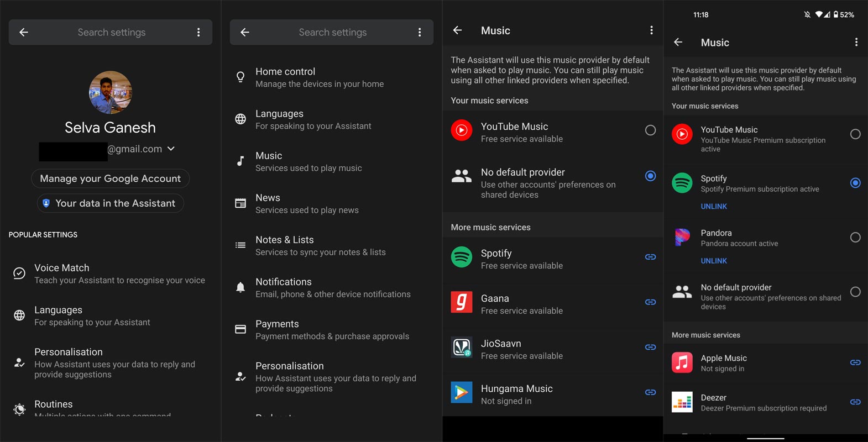Tap Languages globe icon in Popular Settings
The width and height of the screenshot is (868, 442).
(x=19, y=315)
